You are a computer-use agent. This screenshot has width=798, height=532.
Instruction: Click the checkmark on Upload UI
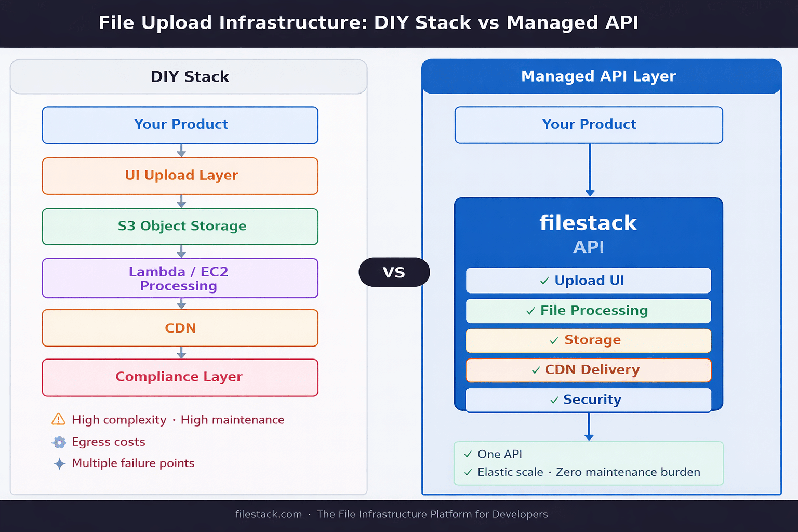(544, 281)
